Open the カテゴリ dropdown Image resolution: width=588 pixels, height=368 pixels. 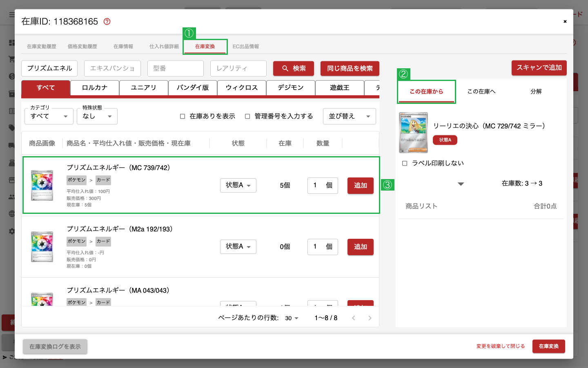click(x=49, y=116)
